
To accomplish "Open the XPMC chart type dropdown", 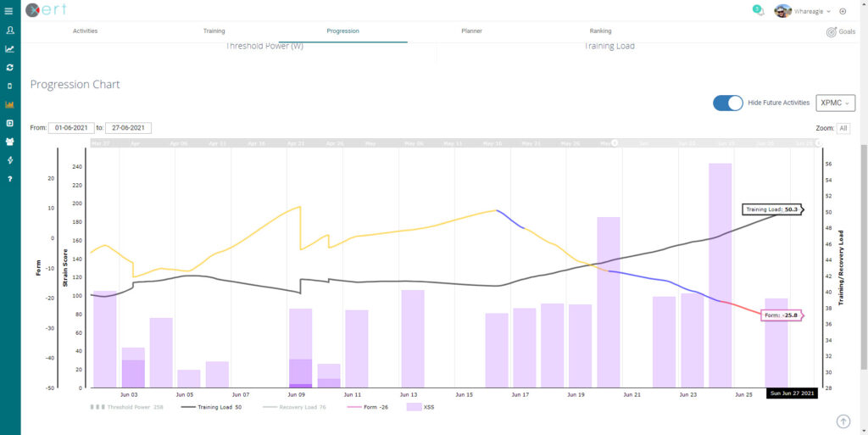I will click(x=835, y=103).
